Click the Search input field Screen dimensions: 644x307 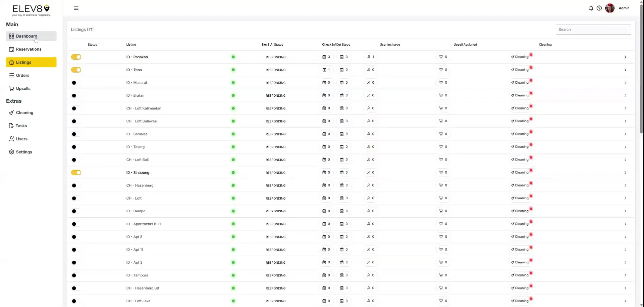point(593,29)
